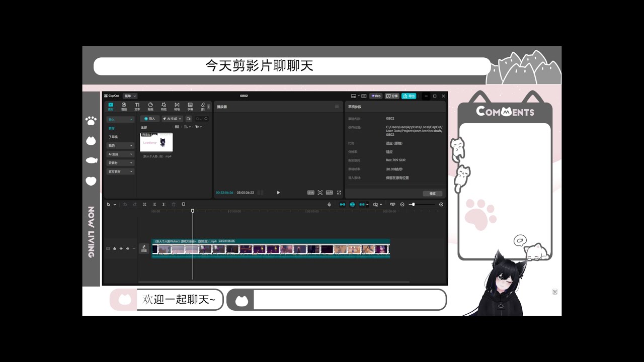Click the trash delete icon in timeline toolbar
The height and width of the screenshot is (362, 644).
pyautogui.click(x=174, y=205)
